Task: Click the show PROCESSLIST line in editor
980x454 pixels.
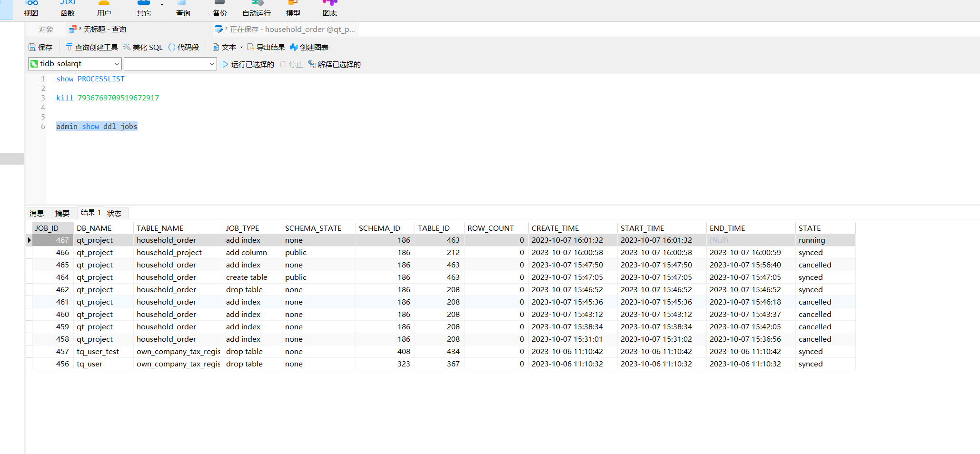Action: pos(90,79)
